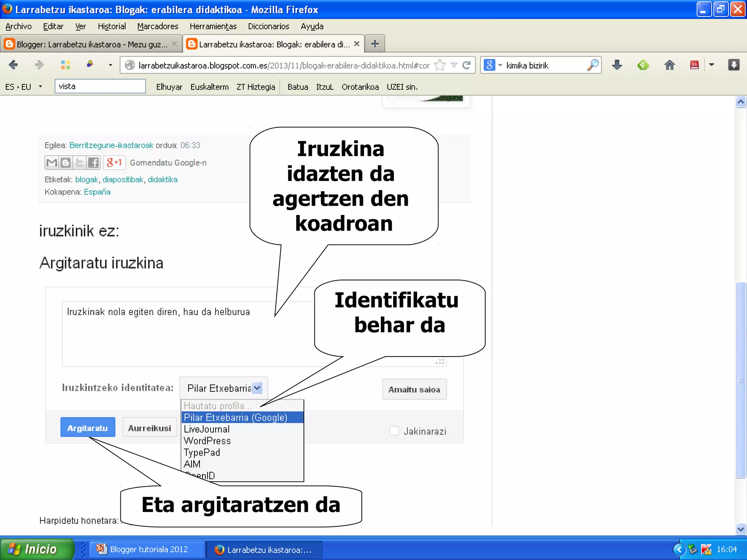This screenshot has width=747, height=560.
Task: Click the Euskalterm toolbar button
Action: (209, 87)
